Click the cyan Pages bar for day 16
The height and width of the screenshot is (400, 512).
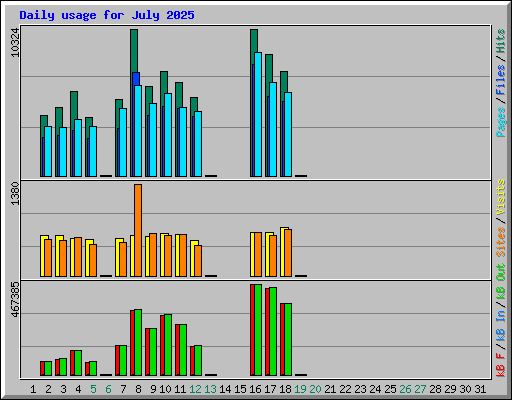point(258,114)
